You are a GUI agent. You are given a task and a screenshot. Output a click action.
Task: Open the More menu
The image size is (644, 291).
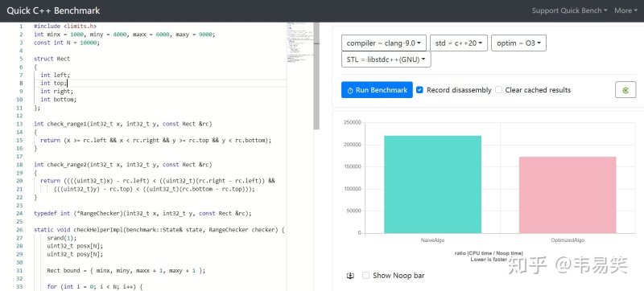pyautogui.click(x=625, y=10)
